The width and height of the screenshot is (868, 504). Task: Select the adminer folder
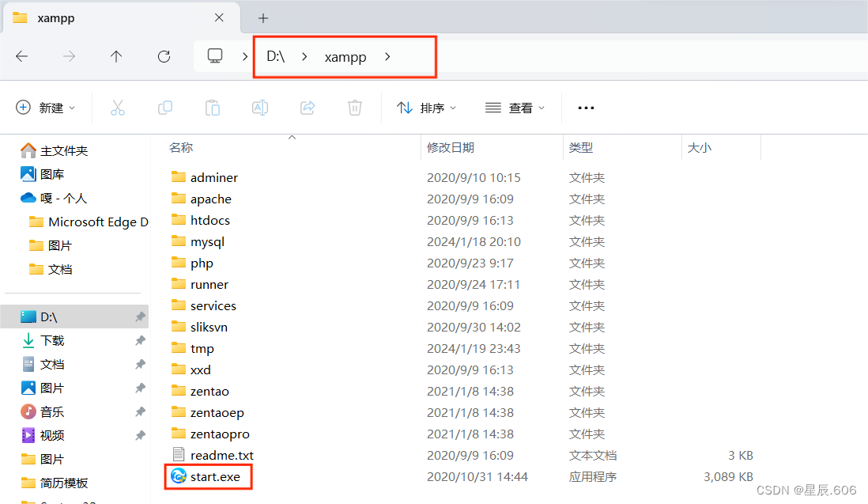pos(205,177)
